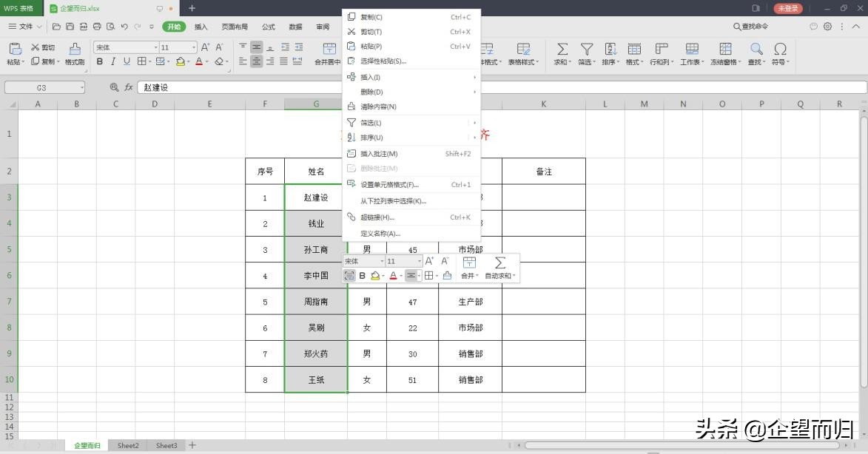The height and width of the screenshot is (454, 868).
Task: Click the Undo arrow icon
Action: [x=124, y=27]
